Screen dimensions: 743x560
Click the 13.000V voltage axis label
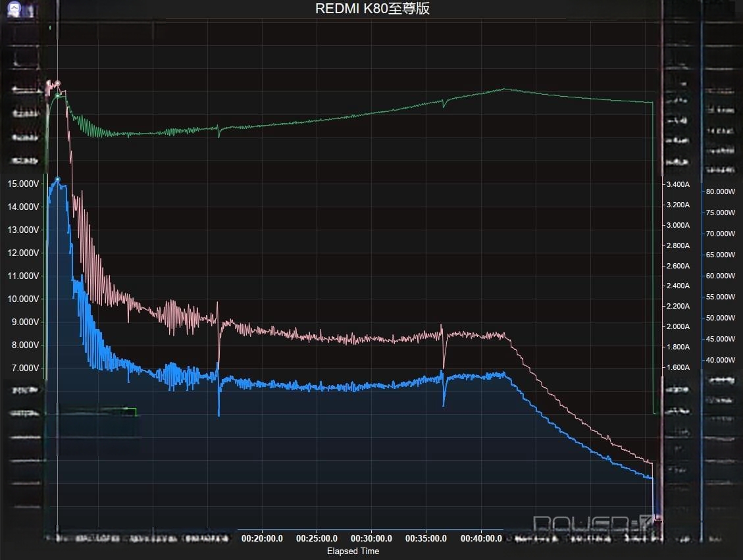click(23, 230)
